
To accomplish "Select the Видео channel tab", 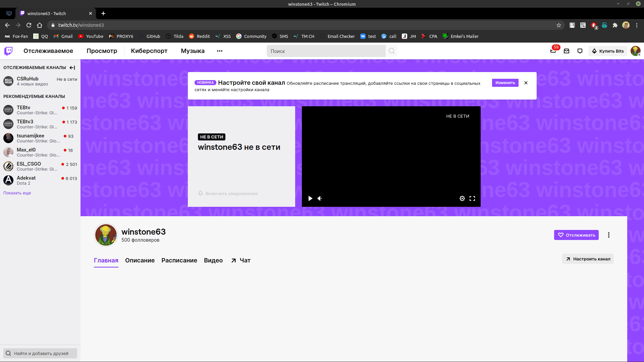I will coord(213,260).
